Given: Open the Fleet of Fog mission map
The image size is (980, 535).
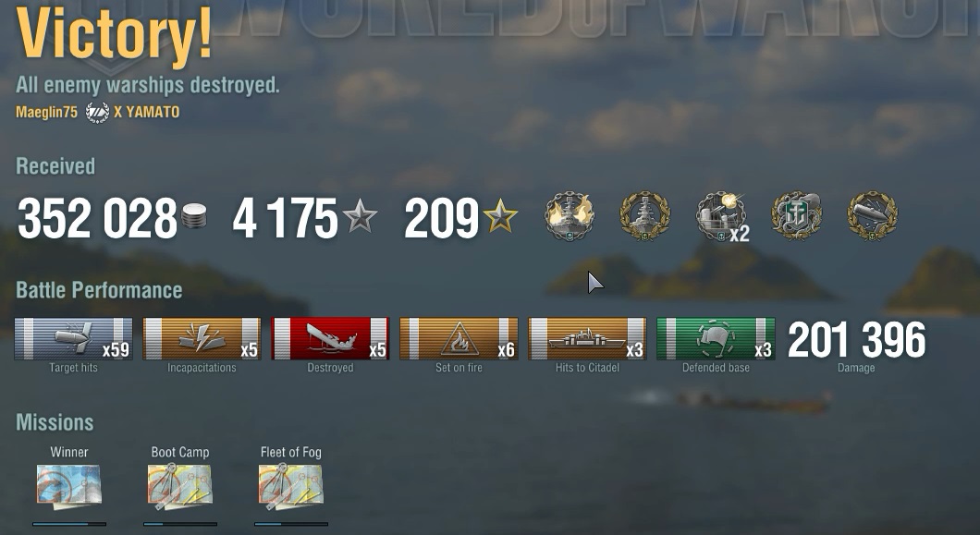Looking at the screenshot, I should pos(290,485).
